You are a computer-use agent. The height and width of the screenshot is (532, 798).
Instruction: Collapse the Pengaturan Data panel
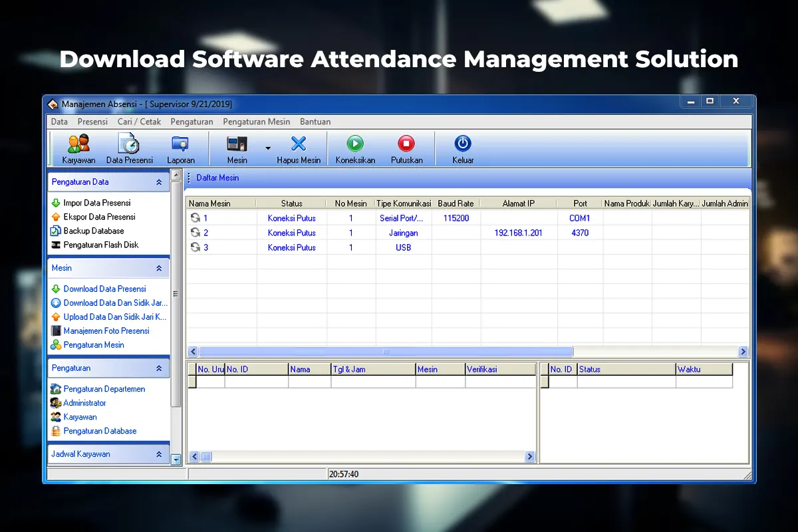click(159, 182)
